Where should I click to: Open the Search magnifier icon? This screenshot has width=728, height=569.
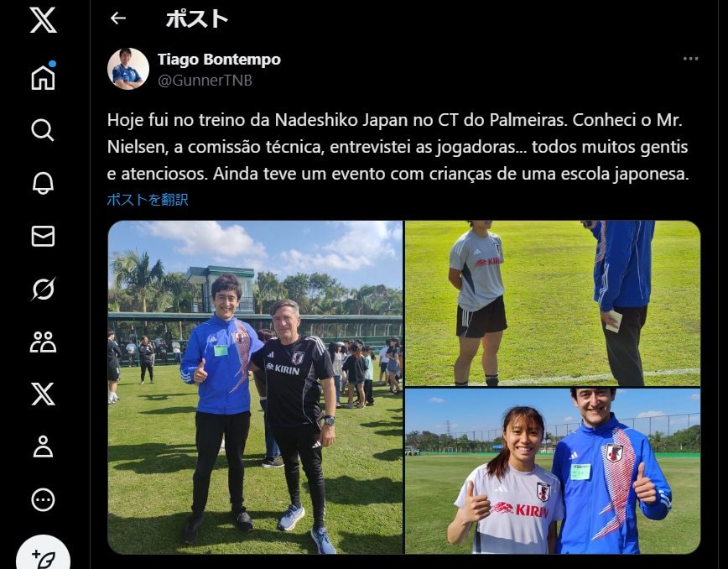coord(43,130)
